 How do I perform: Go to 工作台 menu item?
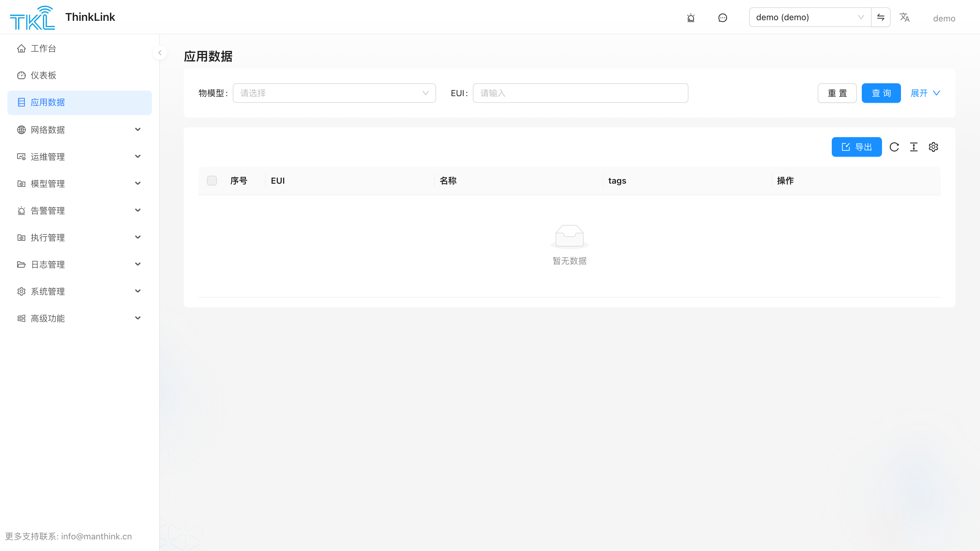[80, 49]
